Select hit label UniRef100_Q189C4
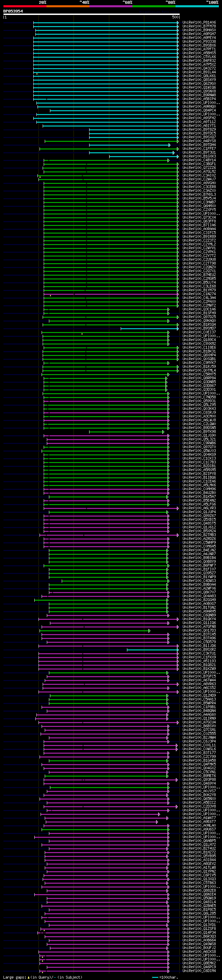This screenshot has width=222, height=980. point(199,340)
